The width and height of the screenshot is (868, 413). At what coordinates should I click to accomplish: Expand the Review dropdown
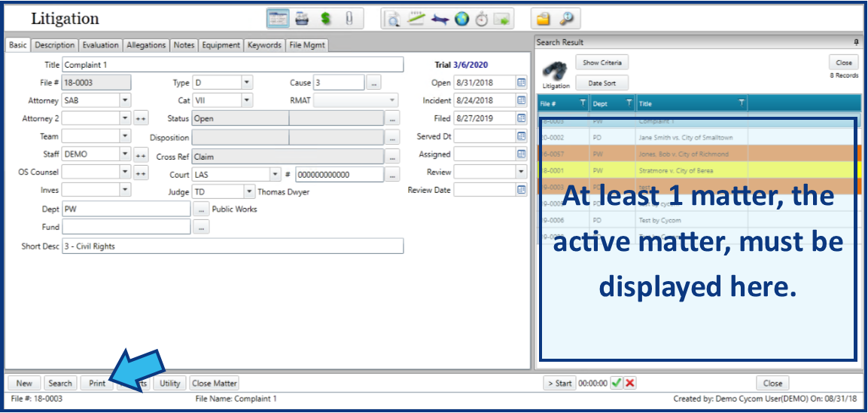(x=521, y=172)
